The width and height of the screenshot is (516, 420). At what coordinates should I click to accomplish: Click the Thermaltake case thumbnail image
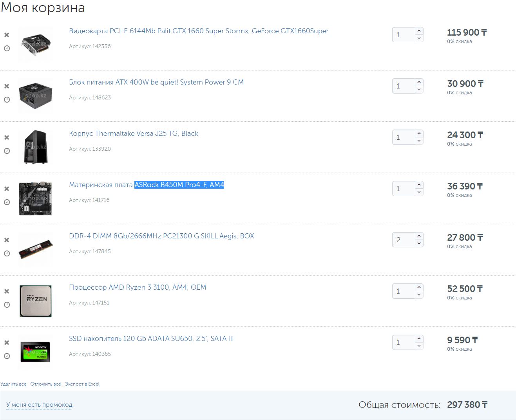[36, 147]
